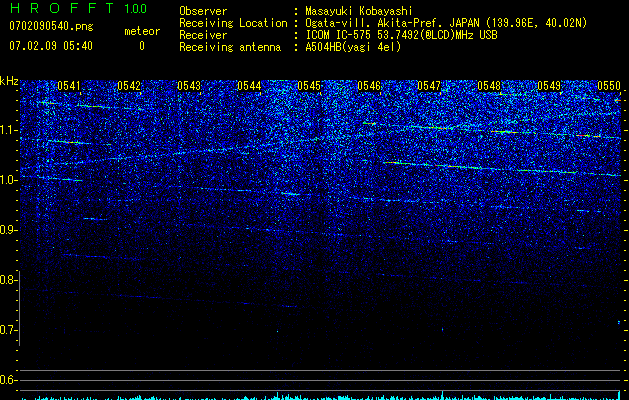
Task: Click the 0.8 frequency axis label
Action: coord(8,280)
